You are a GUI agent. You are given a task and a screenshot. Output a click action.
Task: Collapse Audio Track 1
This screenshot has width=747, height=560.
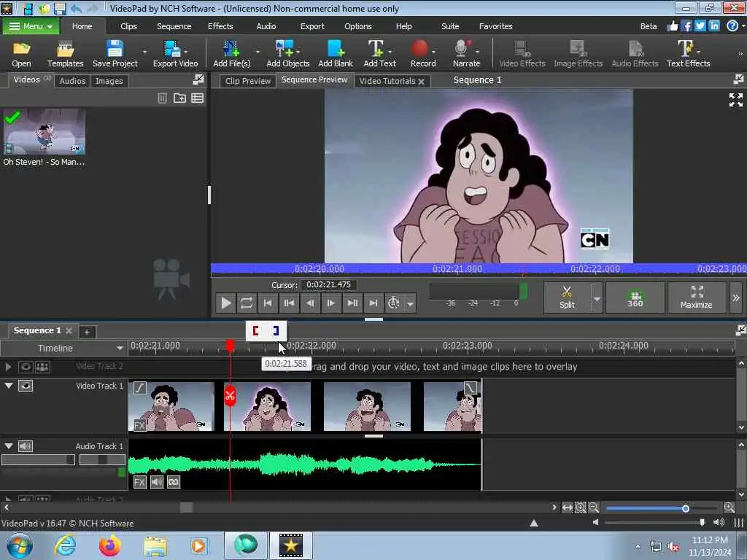tap(9, 446)
